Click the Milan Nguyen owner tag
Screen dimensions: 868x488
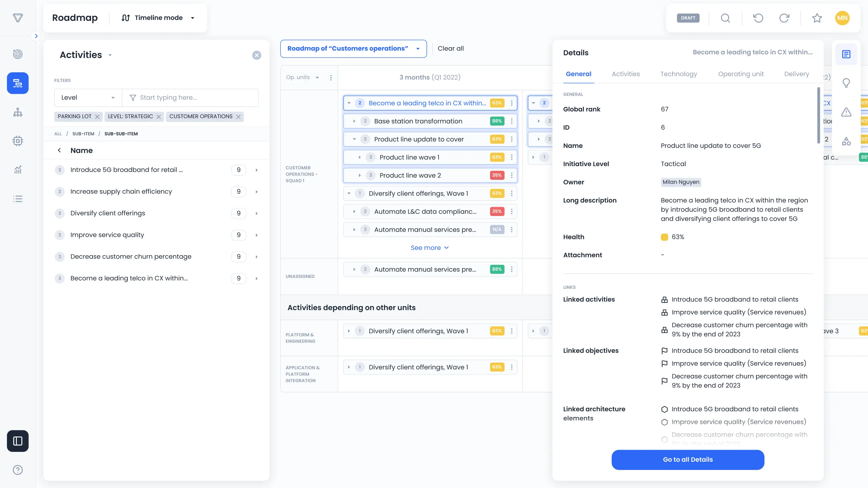tap(681, 182)
